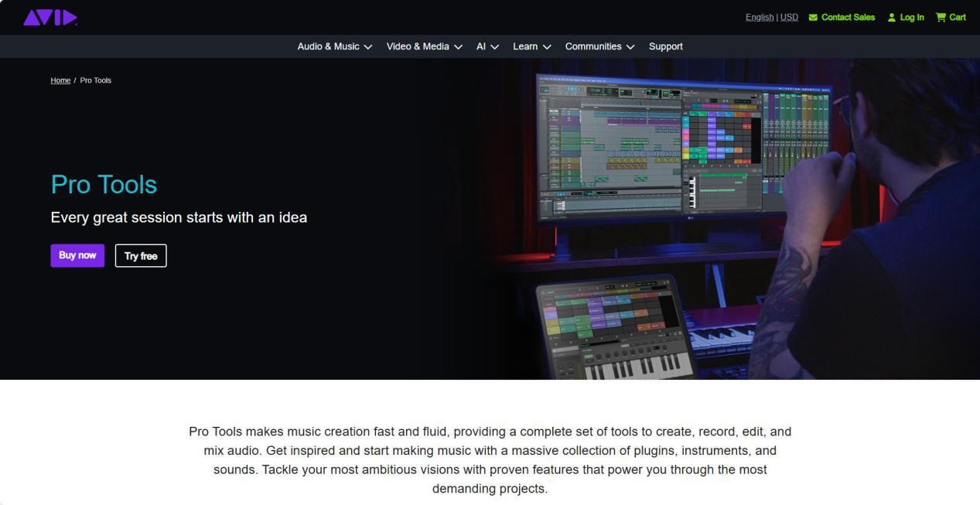Click the Pro Tools breadcrumb text
The width and height of the screenshot is (980, 505).
[x=96, y=80]
